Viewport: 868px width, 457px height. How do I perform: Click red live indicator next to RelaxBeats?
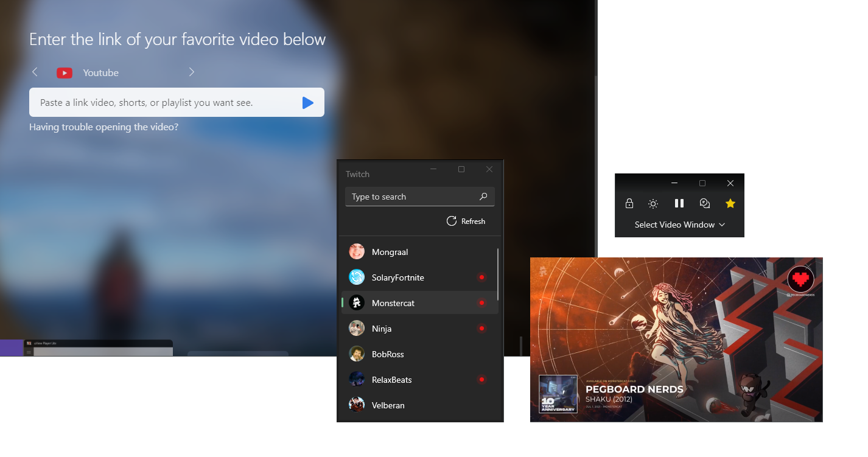[x=481, y=380]
